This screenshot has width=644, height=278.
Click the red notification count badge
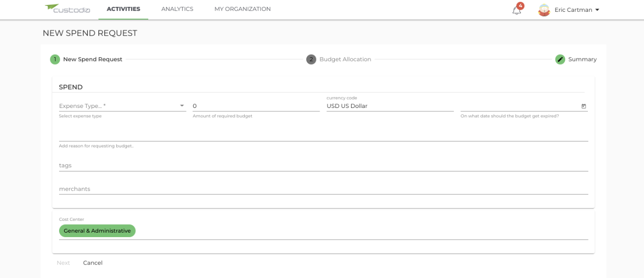click(520, 6)
